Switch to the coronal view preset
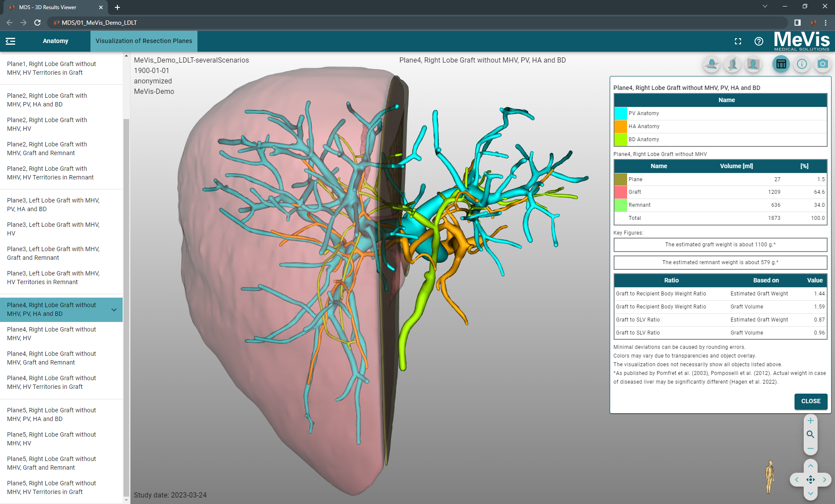Image resolution: width=835 pixels, height=504 pixels. click(753, 64)
